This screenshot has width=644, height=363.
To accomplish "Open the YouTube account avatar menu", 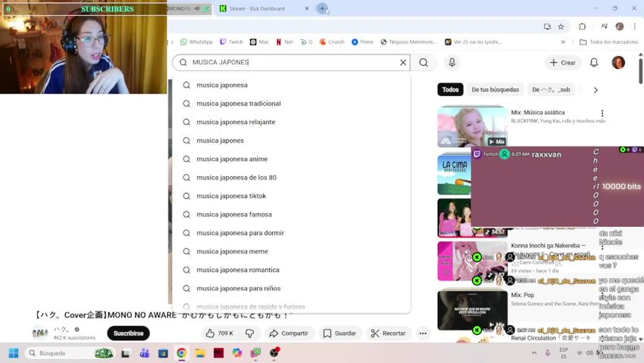I will [x=618, y=63].
